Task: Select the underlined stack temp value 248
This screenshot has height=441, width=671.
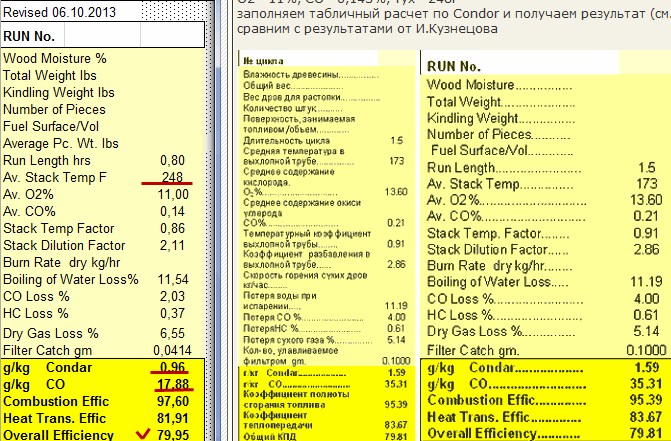Action: 173,177
